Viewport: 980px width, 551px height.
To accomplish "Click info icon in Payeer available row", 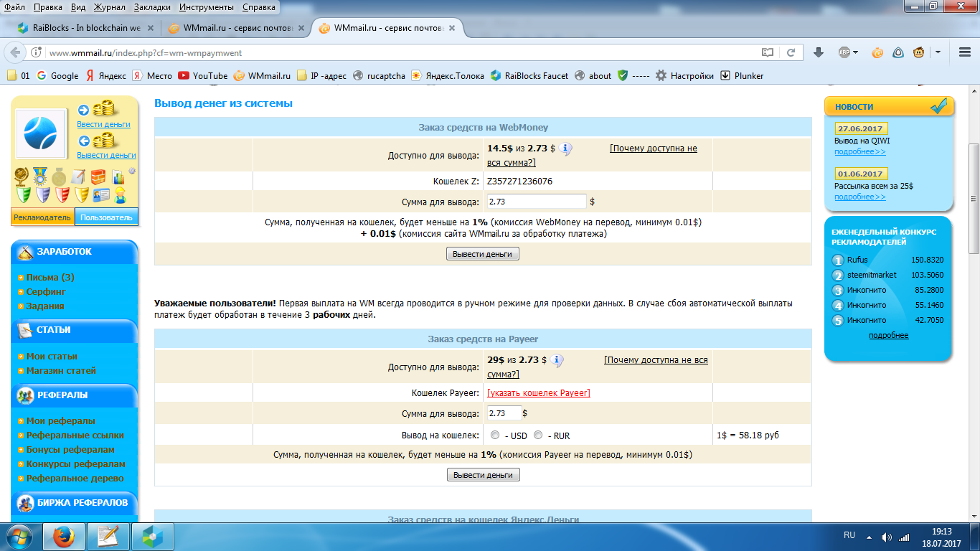I will [557, 361].
